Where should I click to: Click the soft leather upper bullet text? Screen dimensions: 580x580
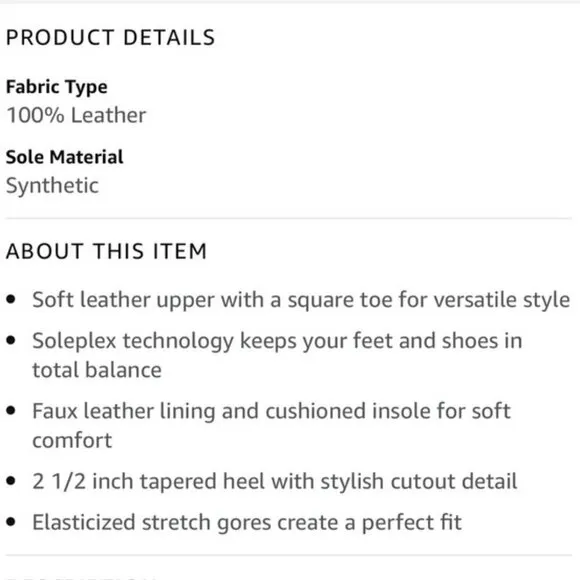pyautogui.click(x=301, y=300)
